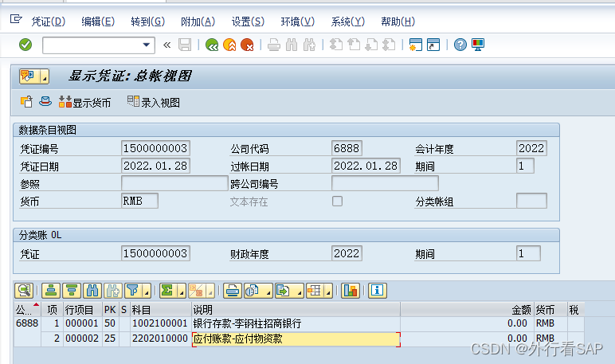Open the 环境(V) menu
Image resolution: width=615 pixels, height=364 pixels.
tap(298, 22)
